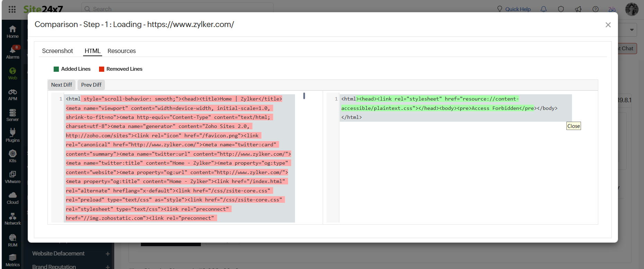Open the Cloud sidebar icon

[x=12, y=198]
